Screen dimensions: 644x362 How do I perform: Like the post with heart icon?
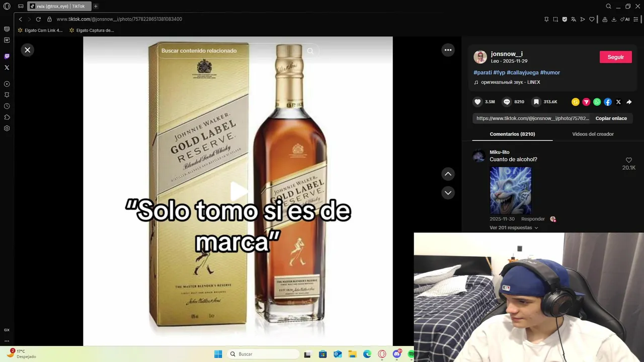pos(477,102)
